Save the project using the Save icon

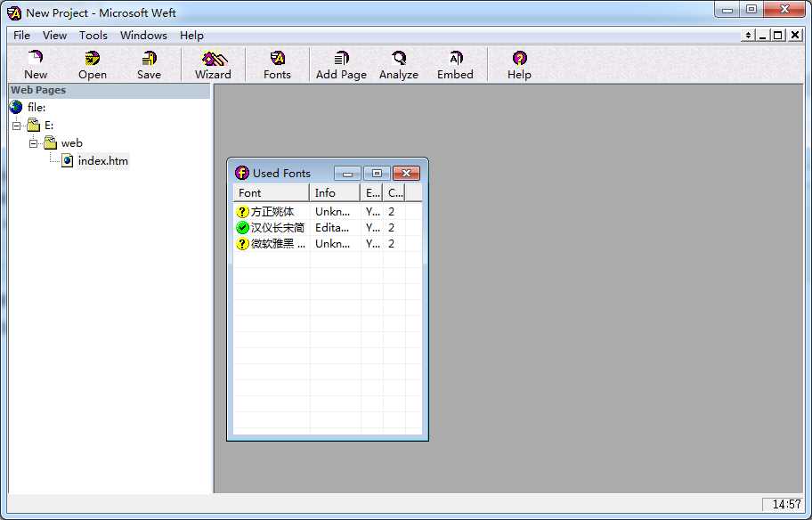tap(150, 58)
